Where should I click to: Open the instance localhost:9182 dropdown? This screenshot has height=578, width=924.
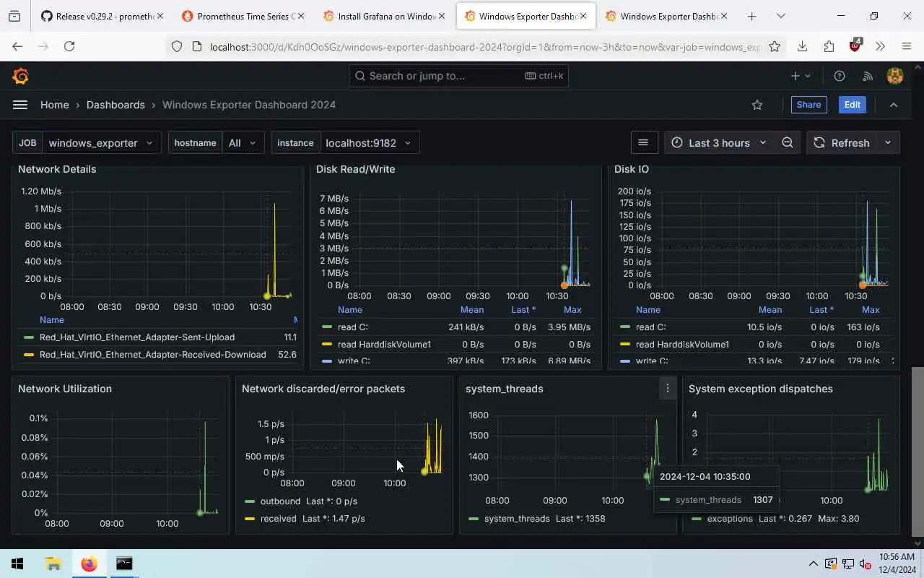click(x=369, y=142)
